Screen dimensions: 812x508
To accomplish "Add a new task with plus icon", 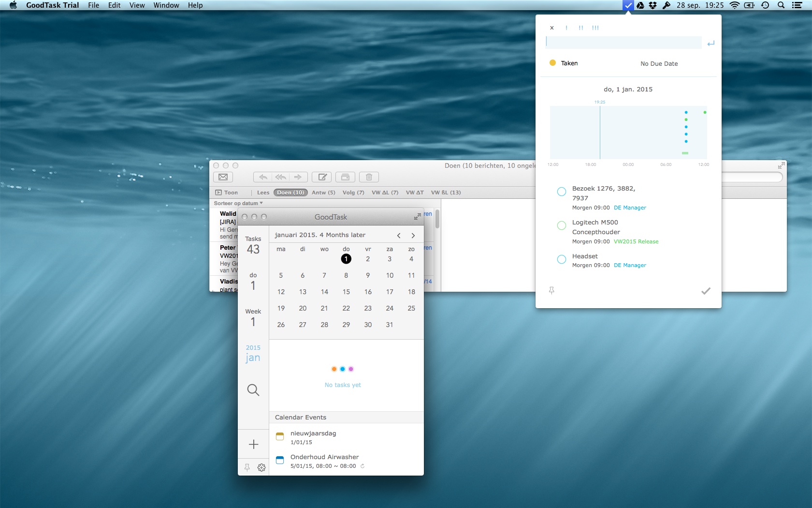I will (x=253, y=444).
